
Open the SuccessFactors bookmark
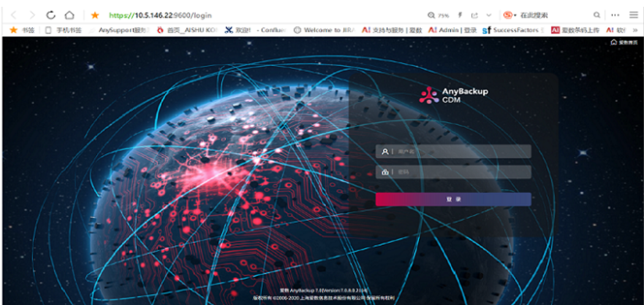(513, 30)
